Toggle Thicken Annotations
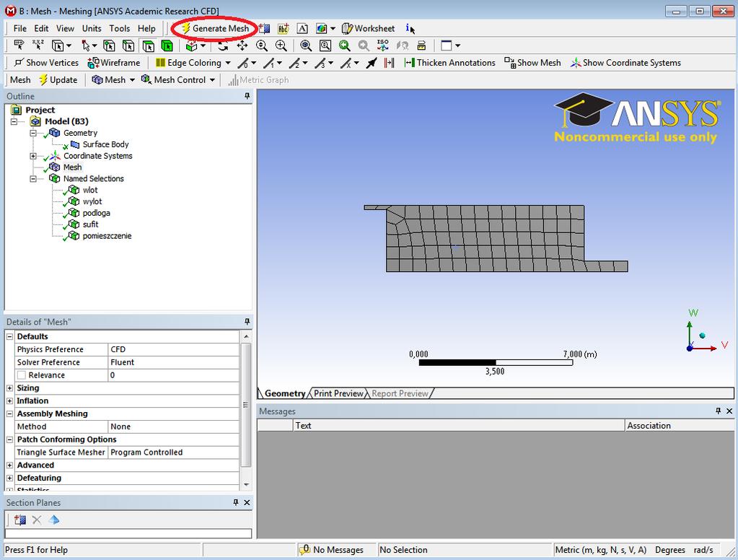The width and height of the screenshot is (738, 560). click(450, 63)
